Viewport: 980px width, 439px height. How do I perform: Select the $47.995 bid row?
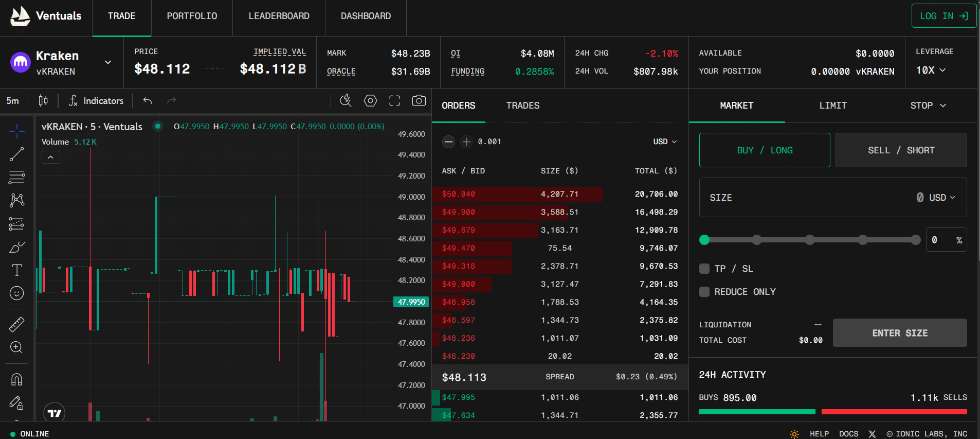560,397
